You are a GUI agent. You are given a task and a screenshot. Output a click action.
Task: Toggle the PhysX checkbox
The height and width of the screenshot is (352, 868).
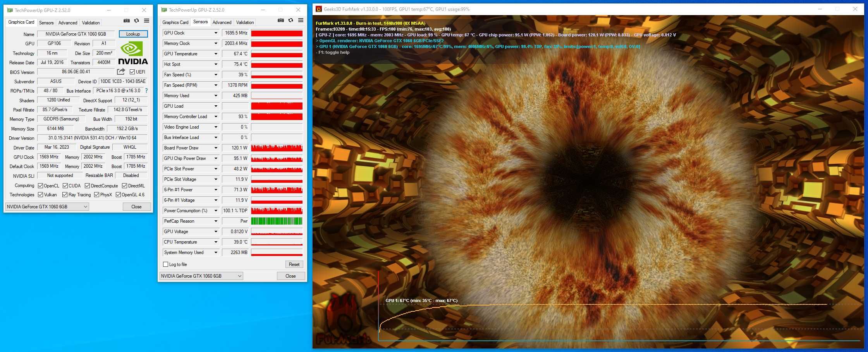[x=97, y=195]
